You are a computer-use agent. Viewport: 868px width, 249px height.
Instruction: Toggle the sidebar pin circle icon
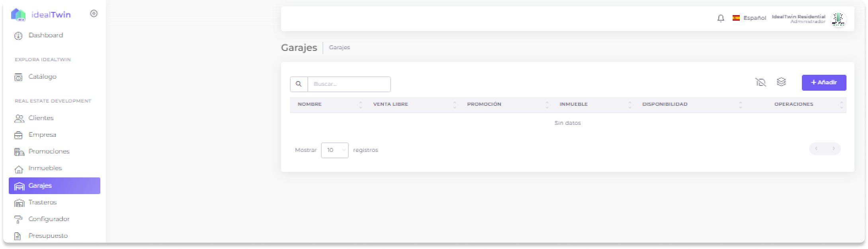click(94, 14)
